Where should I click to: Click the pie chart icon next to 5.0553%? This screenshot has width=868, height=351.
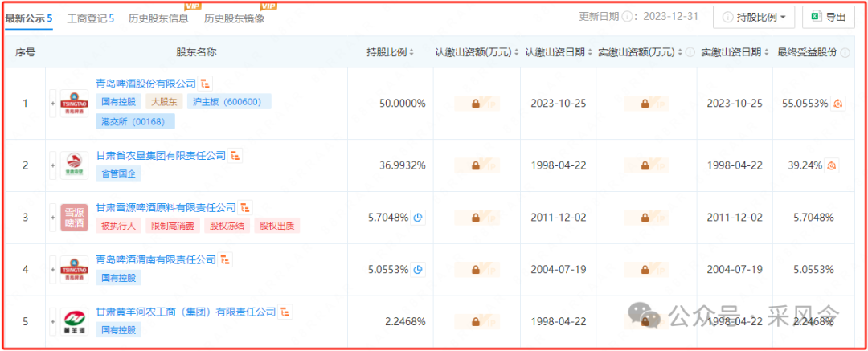[x=419, y=270]
